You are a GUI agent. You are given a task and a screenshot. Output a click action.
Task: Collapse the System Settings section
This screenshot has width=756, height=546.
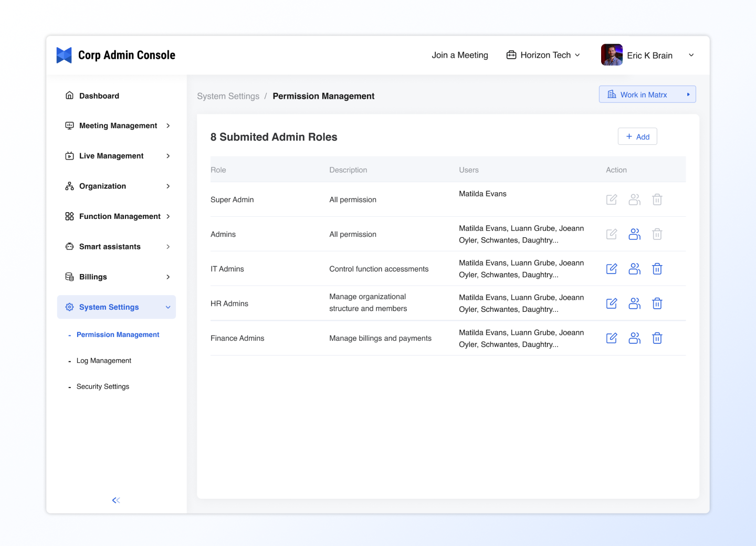[117, 307]
